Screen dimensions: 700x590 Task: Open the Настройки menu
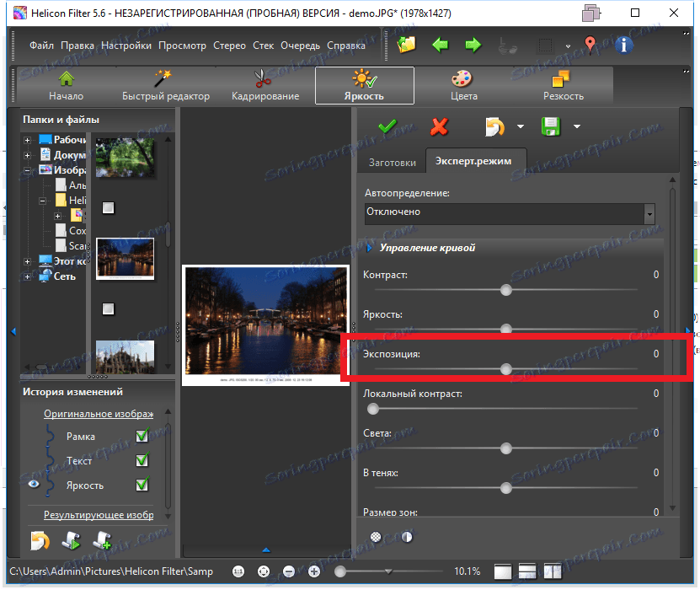[126, 46]
